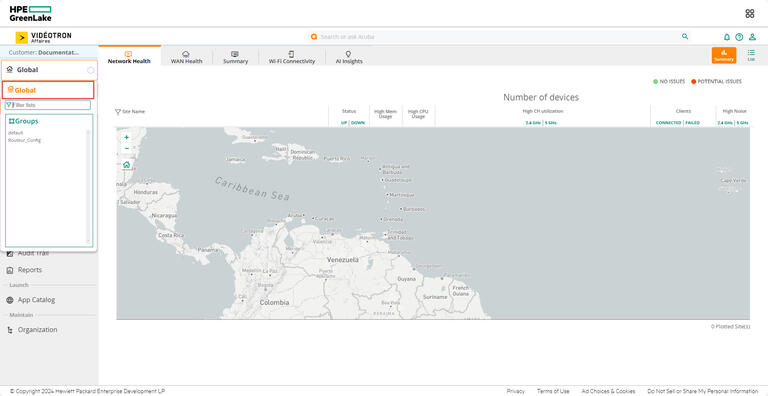Open the user account icon
Image resolution: width=768 pixels, height=396 pixels.
(752, 37)
